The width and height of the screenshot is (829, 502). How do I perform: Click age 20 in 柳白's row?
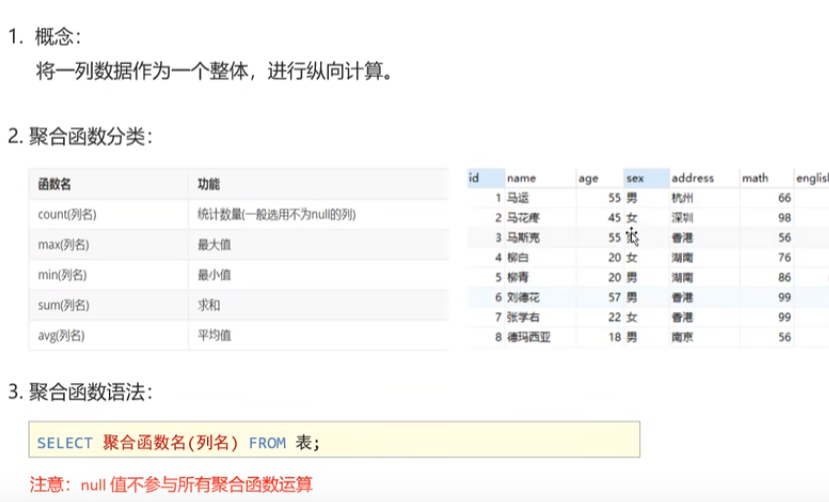tap(614, 257)
